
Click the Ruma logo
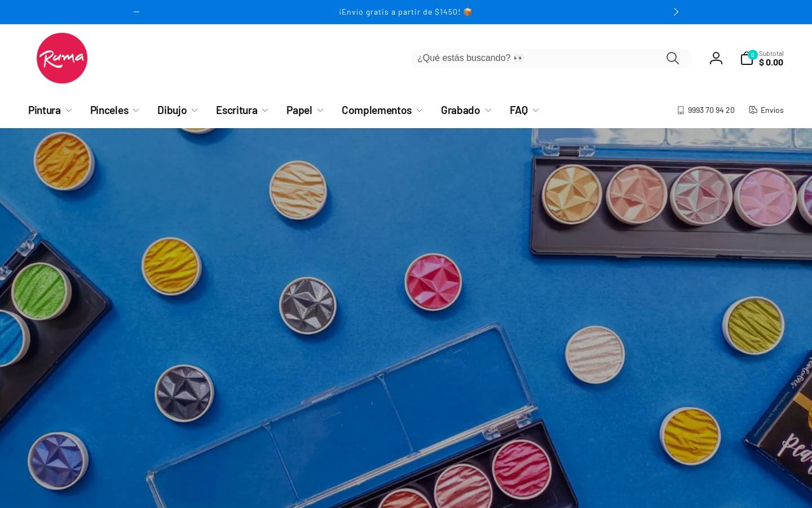click(x=62, y=58)
